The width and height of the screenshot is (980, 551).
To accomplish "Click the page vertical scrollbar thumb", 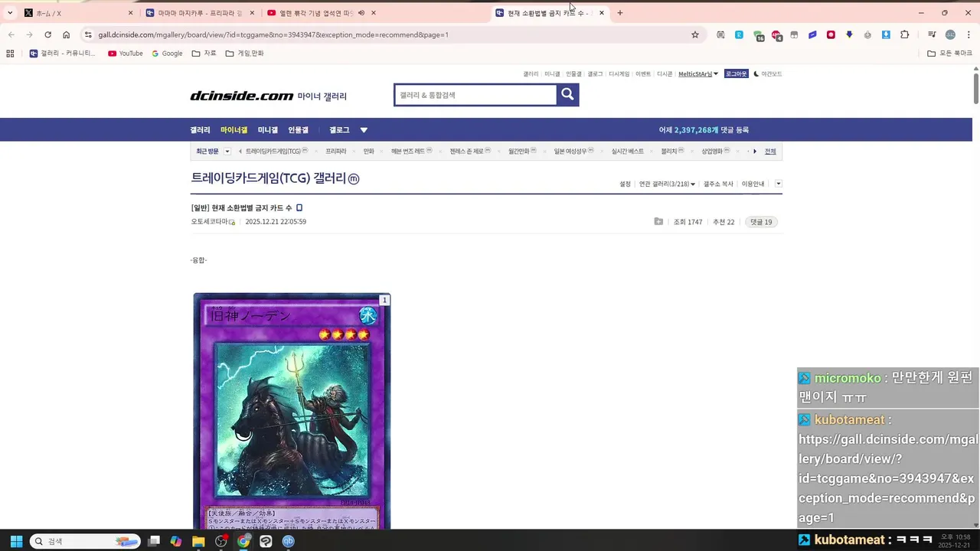I will click(976, 87).
